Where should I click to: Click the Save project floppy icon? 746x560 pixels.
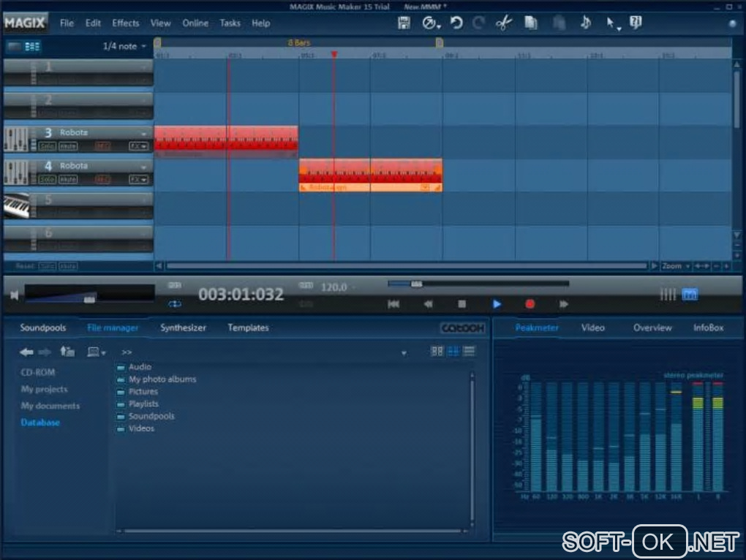tap(404, 23)
